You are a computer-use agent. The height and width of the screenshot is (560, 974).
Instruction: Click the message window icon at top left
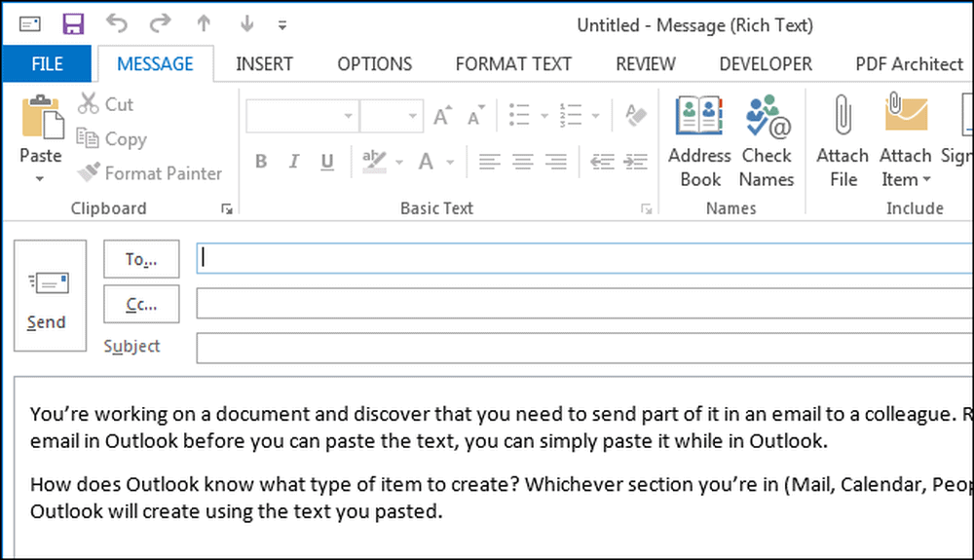click(x=30, y=24)
